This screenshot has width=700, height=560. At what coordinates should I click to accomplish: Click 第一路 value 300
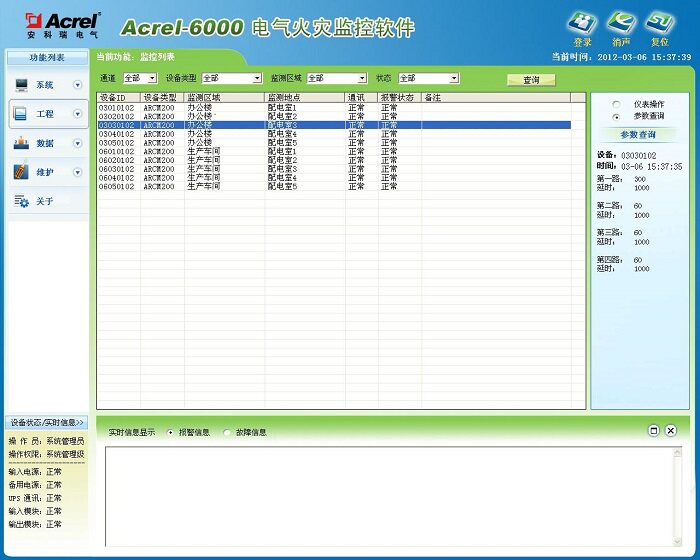pos(640,179)
